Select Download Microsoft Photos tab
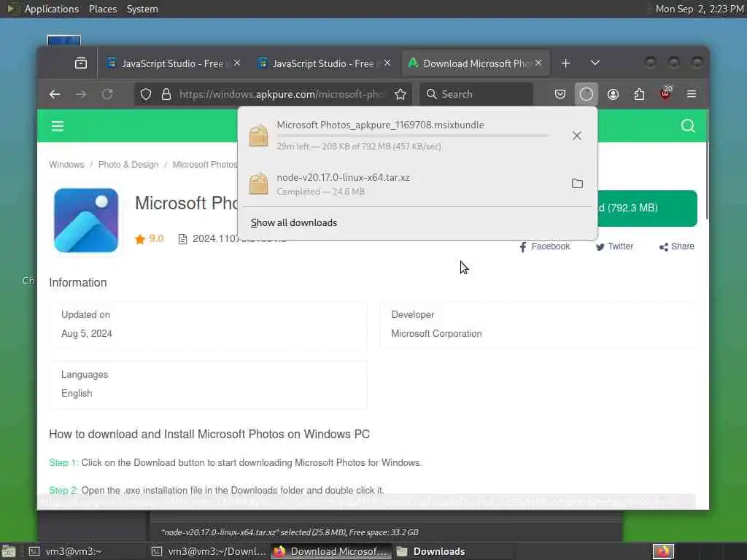Viewport: 747px width, 560px height. 476,63
